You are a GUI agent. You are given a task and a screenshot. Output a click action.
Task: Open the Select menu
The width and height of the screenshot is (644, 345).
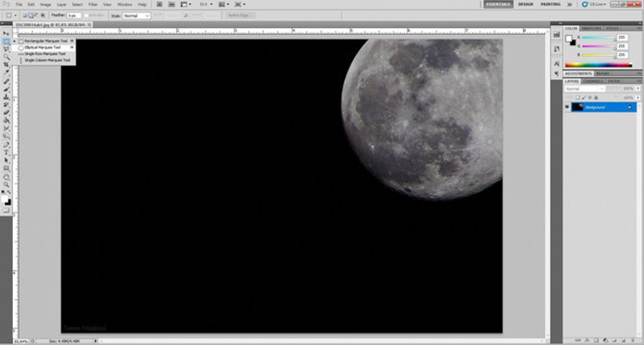77,5
